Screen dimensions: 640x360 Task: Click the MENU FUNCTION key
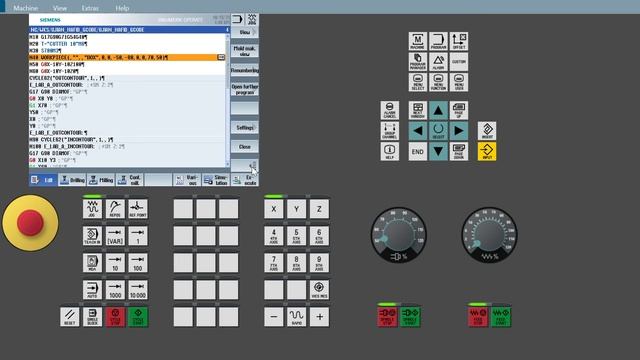(438, 82)
